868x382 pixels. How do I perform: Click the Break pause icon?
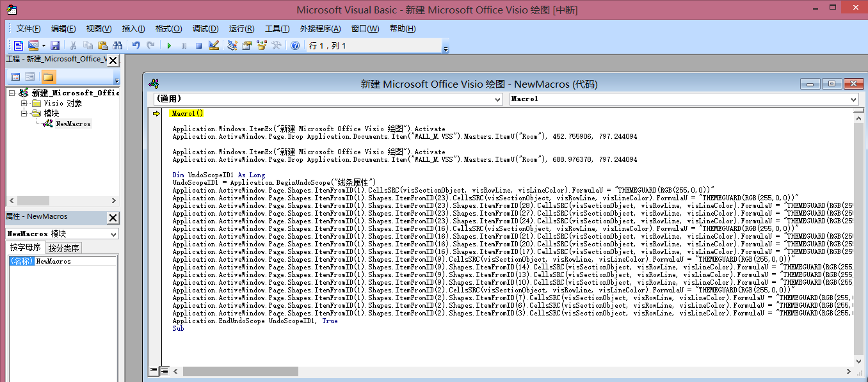coord(184,45)
